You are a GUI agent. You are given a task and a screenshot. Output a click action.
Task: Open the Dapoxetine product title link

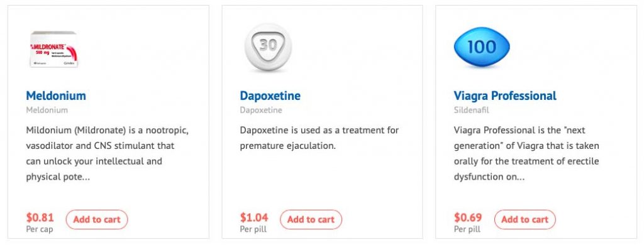point(270,96)
